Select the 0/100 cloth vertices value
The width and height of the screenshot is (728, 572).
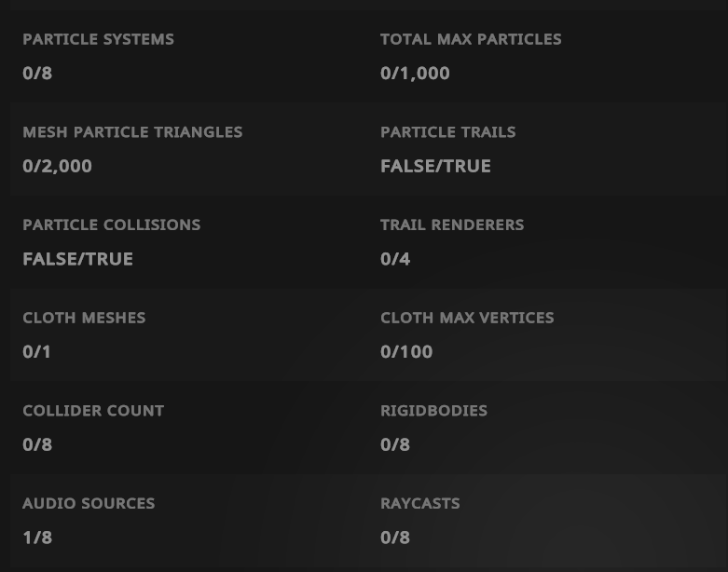point(406,351)
